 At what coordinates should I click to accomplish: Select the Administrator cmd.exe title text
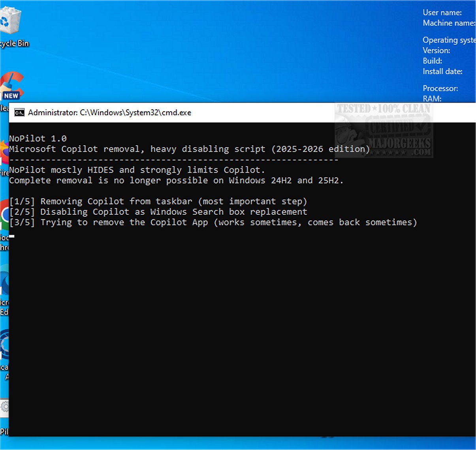point(109,112)
